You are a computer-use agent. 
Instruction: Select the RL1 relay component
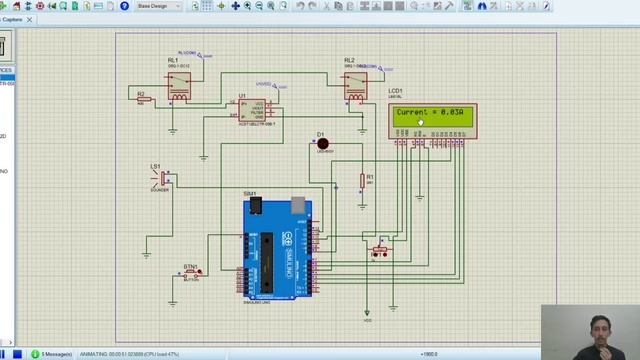pos(179,86)
